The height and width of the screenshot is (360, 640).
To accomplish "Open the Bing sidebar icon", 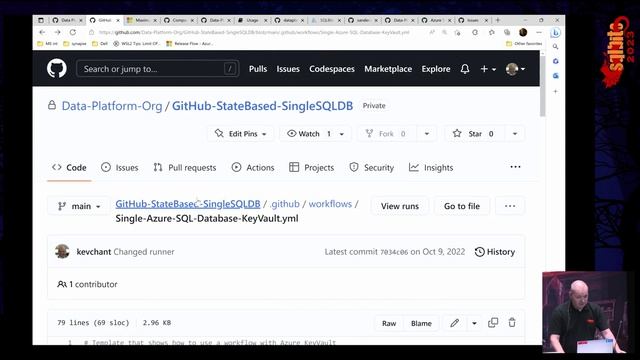I will (555, 33).
